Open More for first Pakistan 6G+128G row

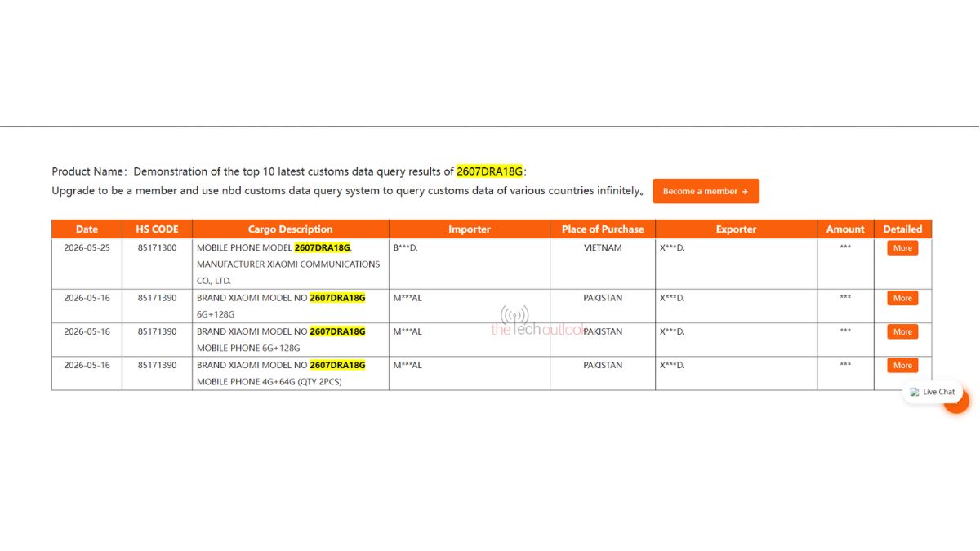902,299
